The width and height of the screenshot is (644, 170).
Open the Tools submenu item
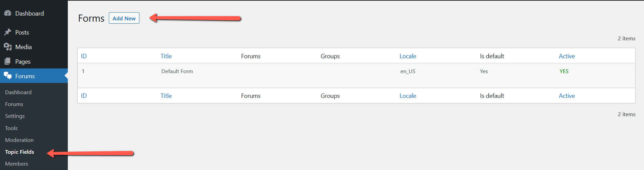point(11,128)
